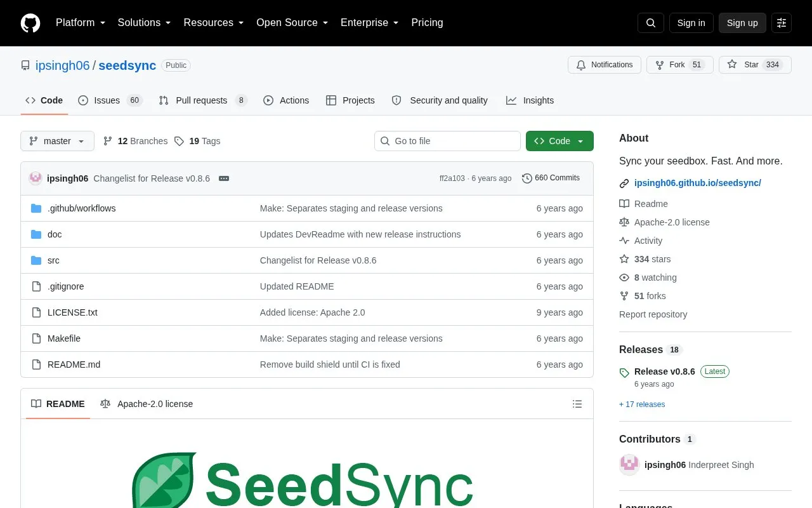Expand the Resources menu
The width and height of the screenshot is (812, 508).
click(214, 23)
